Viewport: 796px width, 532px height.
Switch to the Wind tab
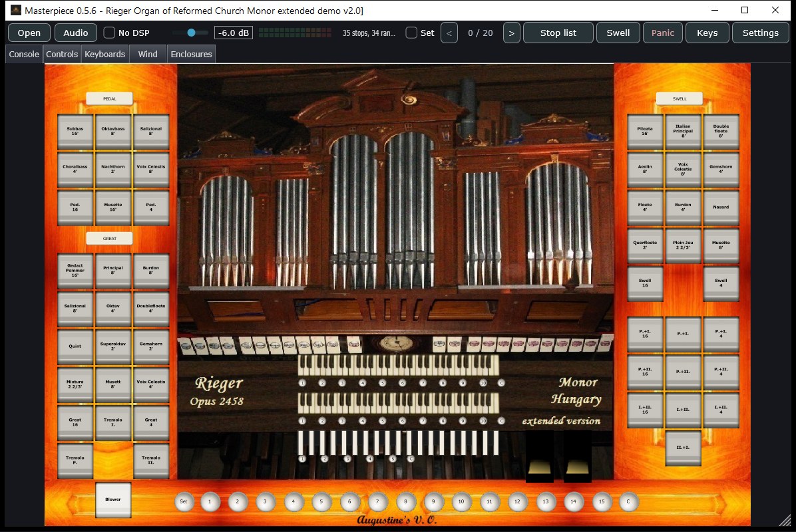pyautogui.click(x=148, y=55)
